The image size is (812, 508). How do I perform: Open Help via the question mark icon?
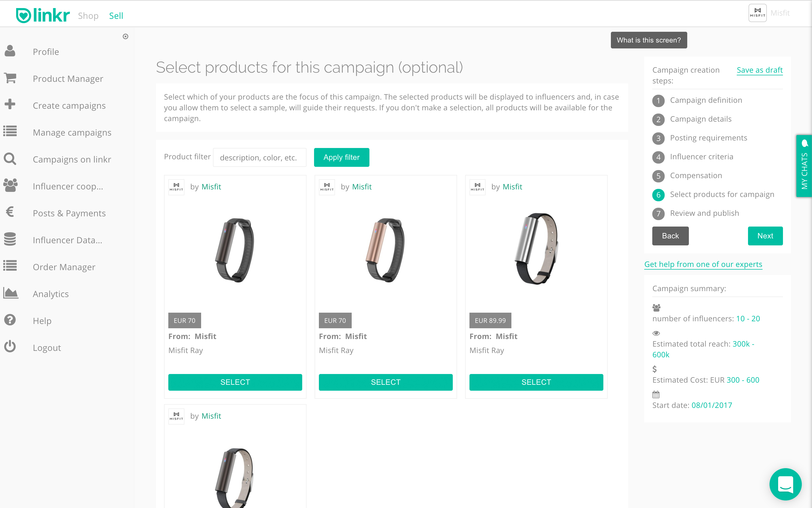pos(10,319)
